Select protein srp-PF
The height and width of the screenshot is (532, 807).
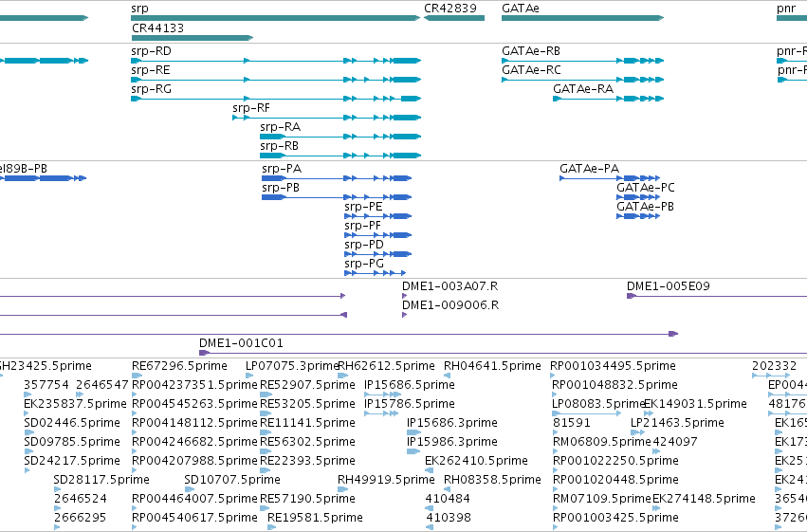tap(377, 235)
